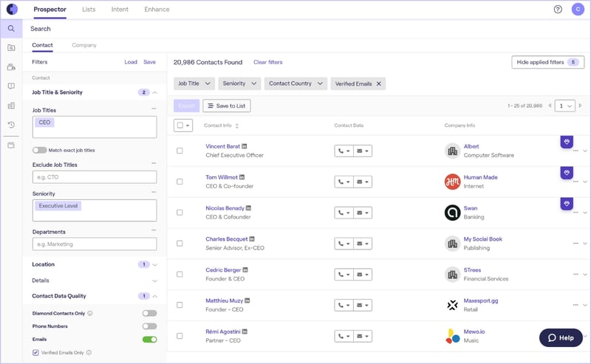The height and width of the screenshot is (364, 591).
Task: Uncheck Verified Emails Only checkbox
Action: (x=35, y=353)
